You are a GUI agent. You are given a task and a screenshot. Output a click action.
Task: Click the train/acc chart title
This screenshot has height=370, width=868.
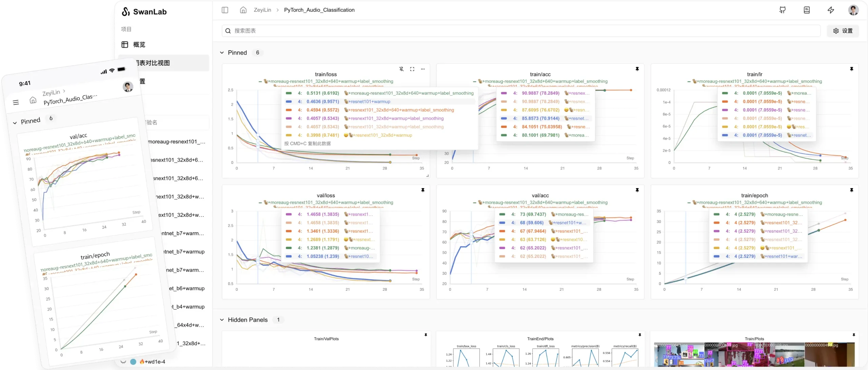click(x=540, y=74)
